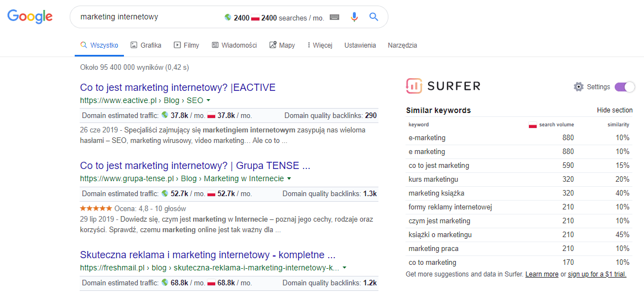
Task: Open 'Skuteczna reklama i marketing internetowy' result
Action: [x=208, y=254]
